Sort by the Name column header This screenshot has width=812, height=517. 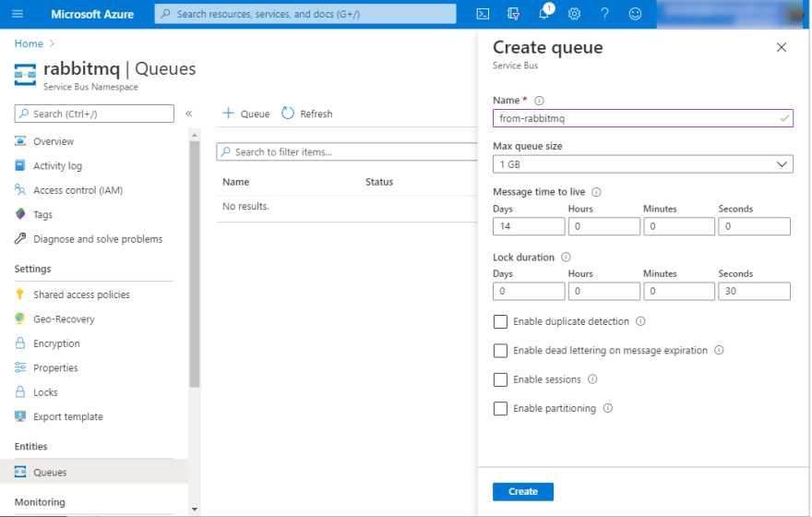[x=235, y=182]
